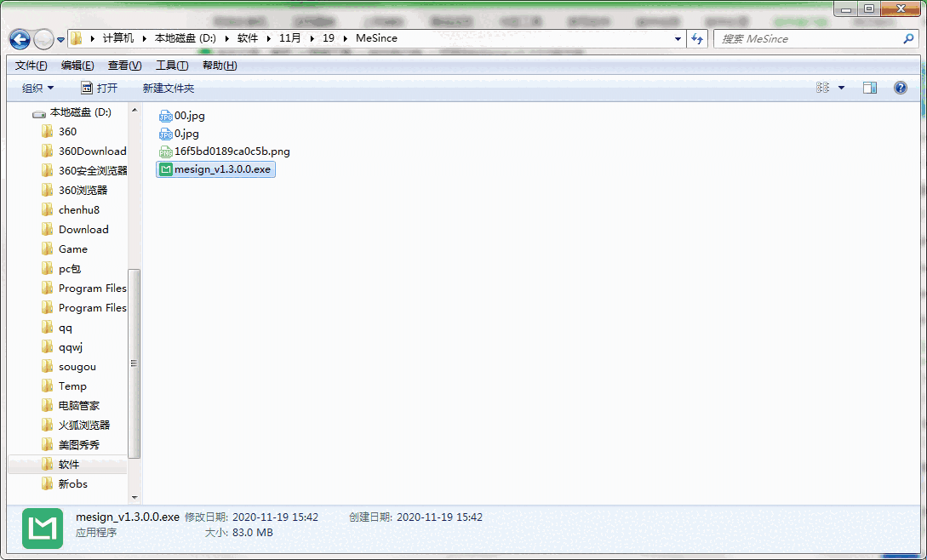Select the 0.jpg file
Screen dimensions: 927x560
coord(179,134)
